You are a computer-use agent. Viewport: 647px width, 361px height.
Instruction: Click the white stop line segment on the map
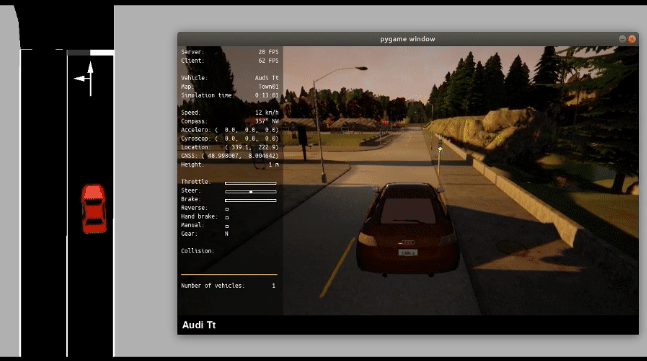click(102, 52)
